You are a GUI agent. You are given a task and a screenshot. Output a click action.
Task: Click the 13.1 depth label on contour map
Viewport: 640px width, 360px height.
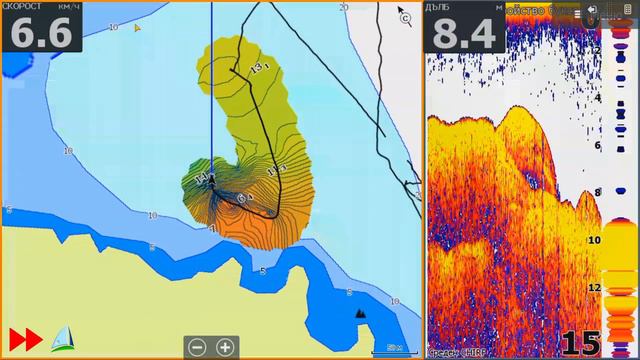tap(259, 68)
